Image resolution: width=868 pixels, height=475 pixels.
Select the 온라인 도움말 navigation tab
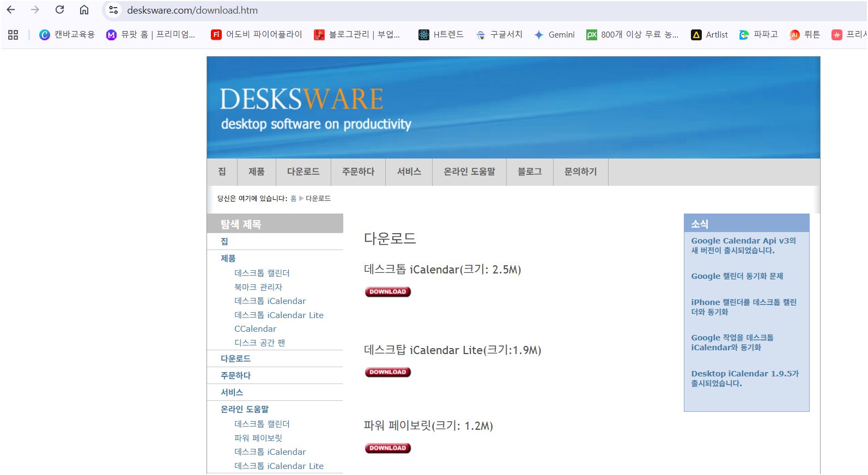point(469,172)
